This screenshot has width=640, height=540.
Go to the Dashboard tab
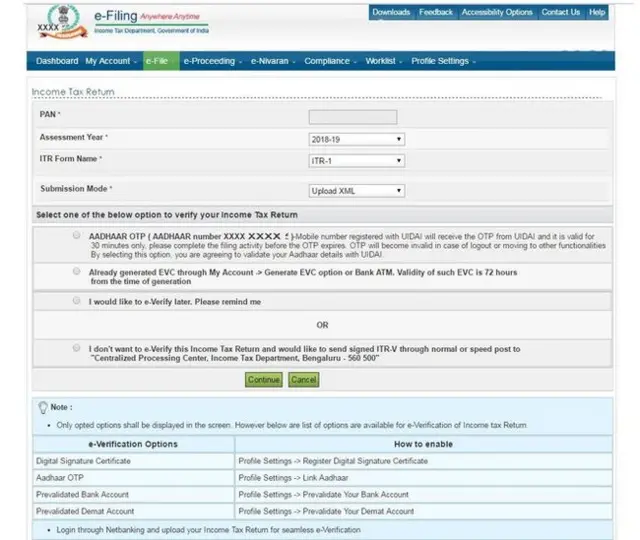pos(57,61)
